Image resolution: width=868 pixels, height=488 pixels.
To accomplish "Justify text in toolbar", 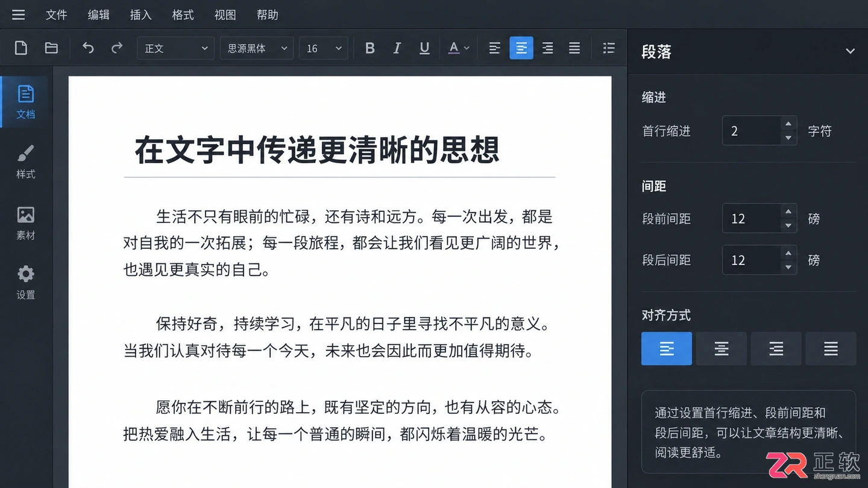I will (574, 48).
